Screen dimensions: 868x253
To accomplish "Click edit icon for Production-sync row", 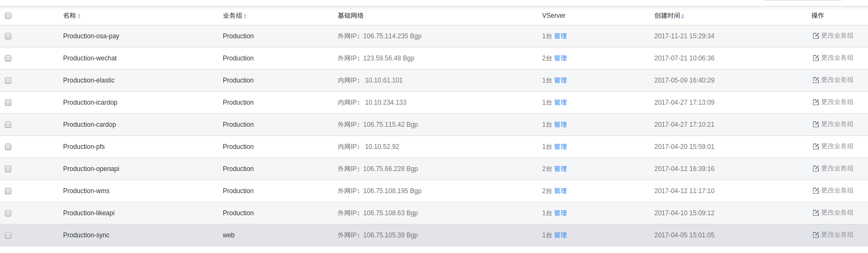I will (816, 235).
